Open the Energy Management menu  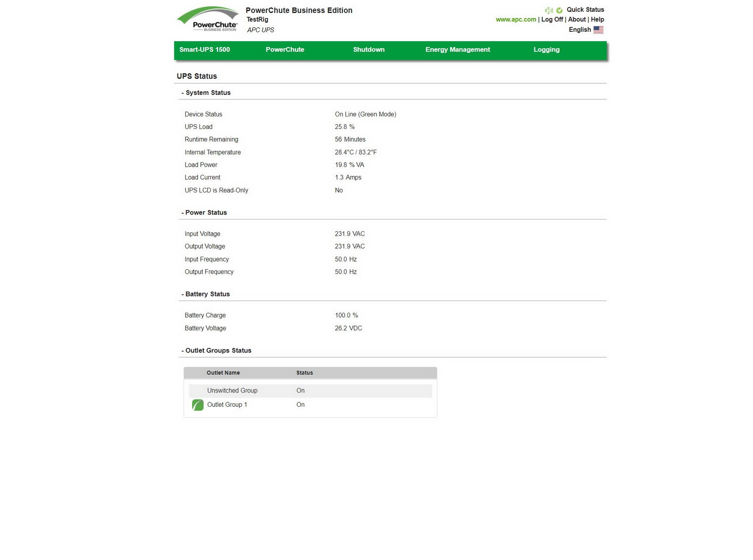pos(458,50)
